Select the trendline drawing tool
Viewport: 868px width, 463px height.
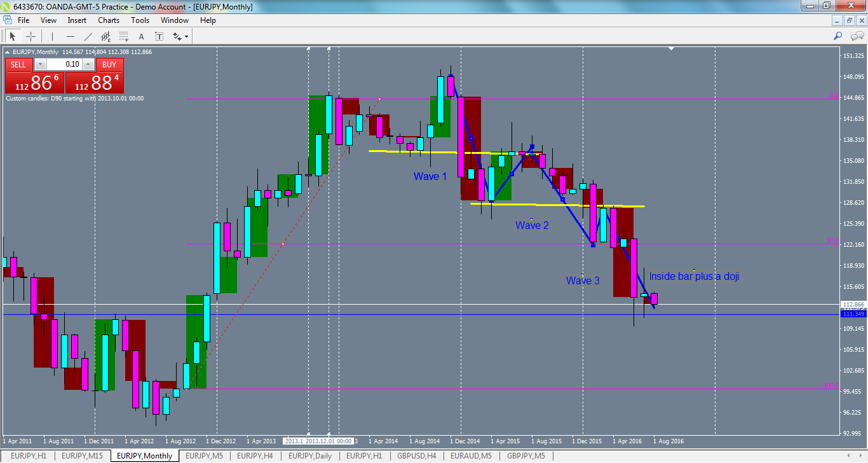[x=88, y=36]
